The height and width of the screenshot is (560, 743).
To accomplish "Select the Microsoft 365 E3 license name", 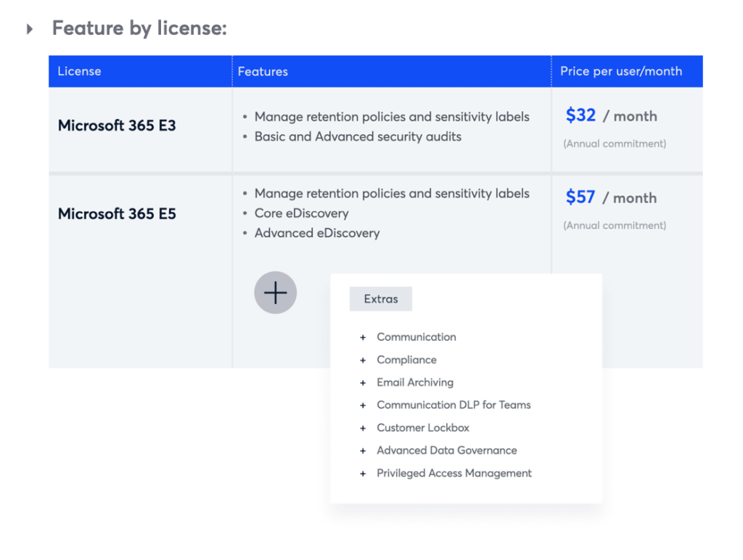I will pyautogui.click(x=117, y=125).
